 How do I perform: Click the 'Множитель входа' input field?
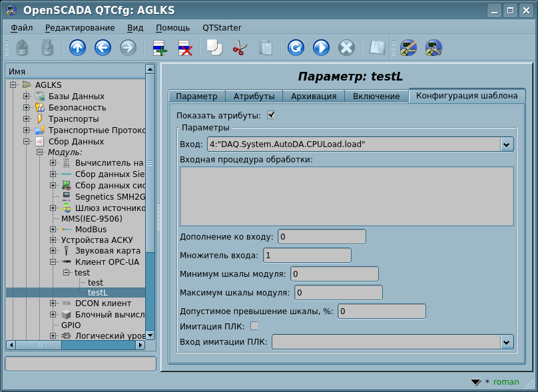(x=307, y=255)
